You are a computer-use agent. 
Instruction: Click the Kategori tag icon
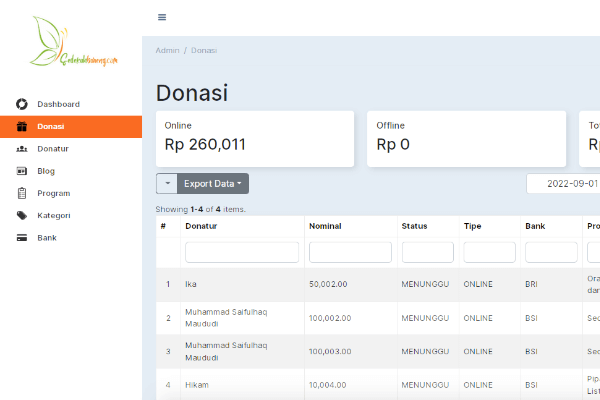coord(22,216)
